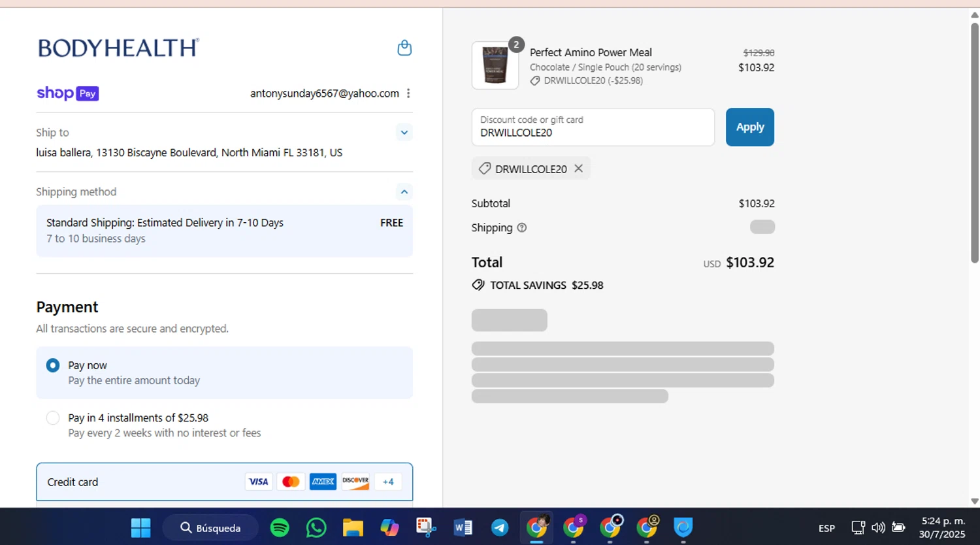Choose Pay in 4 installments radio option

point(53,418)
